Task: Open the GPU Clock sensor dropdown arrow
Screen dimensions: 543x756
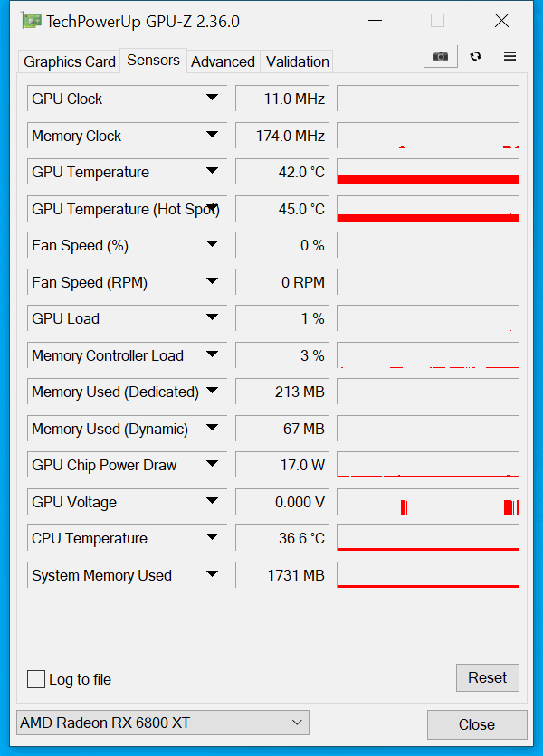Action: (212, 98)
